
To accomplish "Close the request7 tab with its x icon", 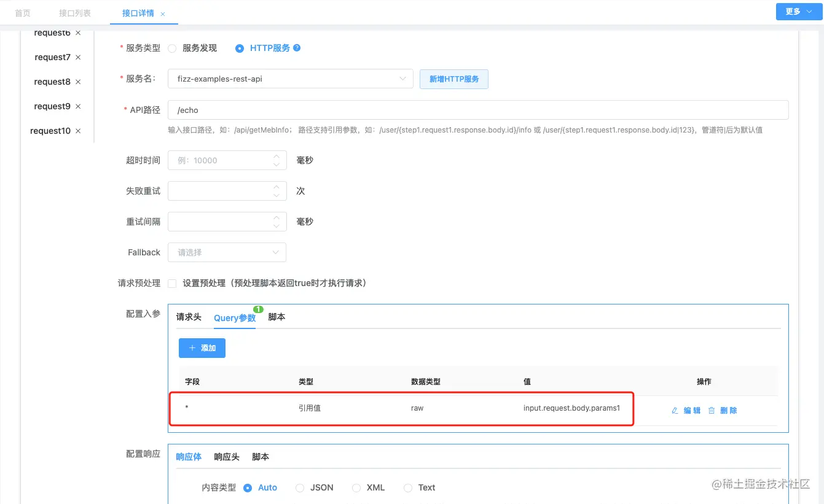I will click(x=78, y=58).
